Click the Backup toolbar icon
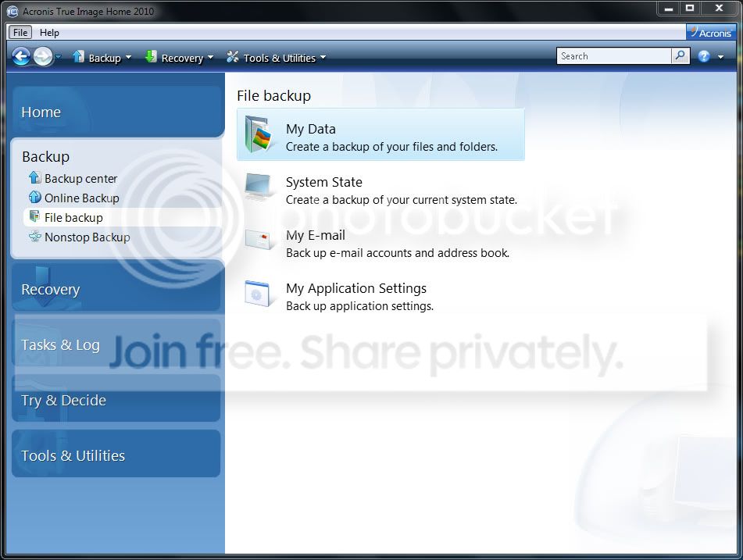The height and width of the screenshot is (560, 743). (x=78, y=57)
